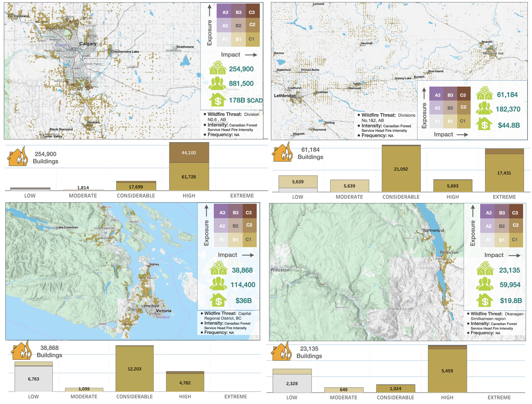Click the 5,459 HIGH bar
532x404 pixels.
pos(447,371)
